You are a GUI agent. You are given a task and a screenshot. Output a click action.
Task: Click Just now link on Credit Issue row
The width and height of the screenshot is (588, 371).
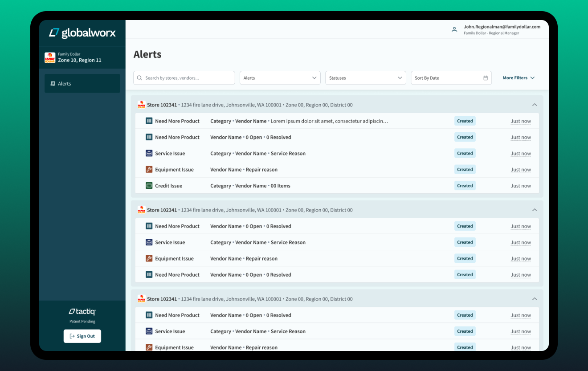coord(521,186)
